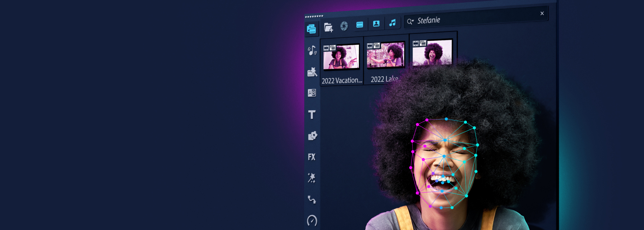This screenshot has width=644, height=230.
Task: Clear the search with the X button
Action: (542, 13)
